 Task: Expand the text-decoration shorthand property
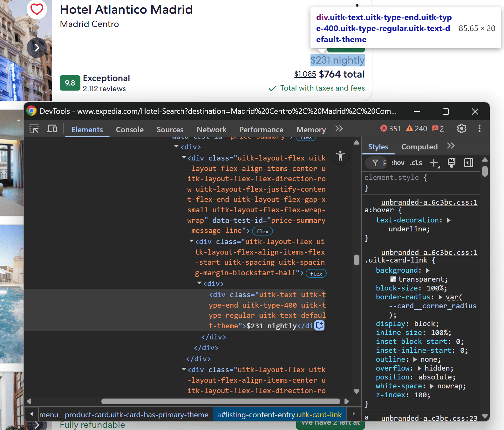(x=449, y=220)
